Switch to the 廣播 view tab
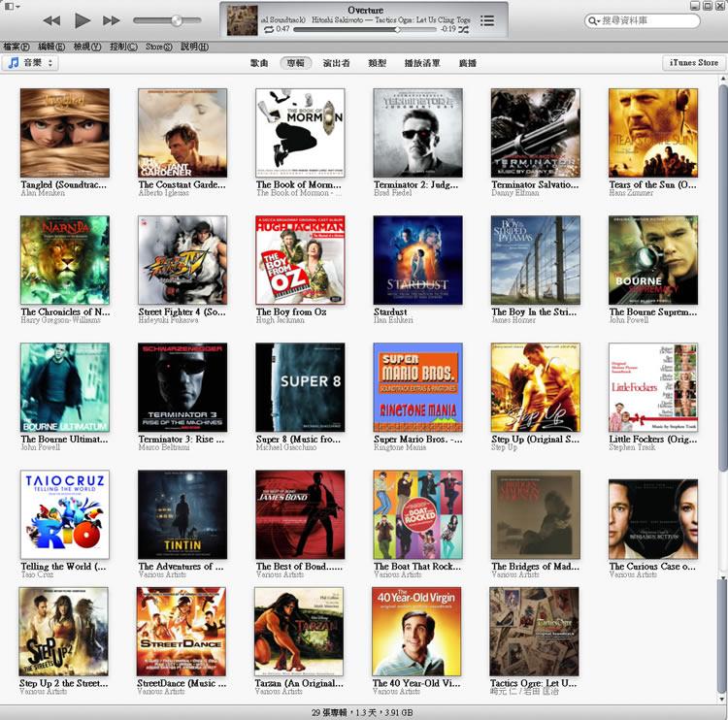The width and height of the screenshot is (728, 720). [x=468, y=63]
